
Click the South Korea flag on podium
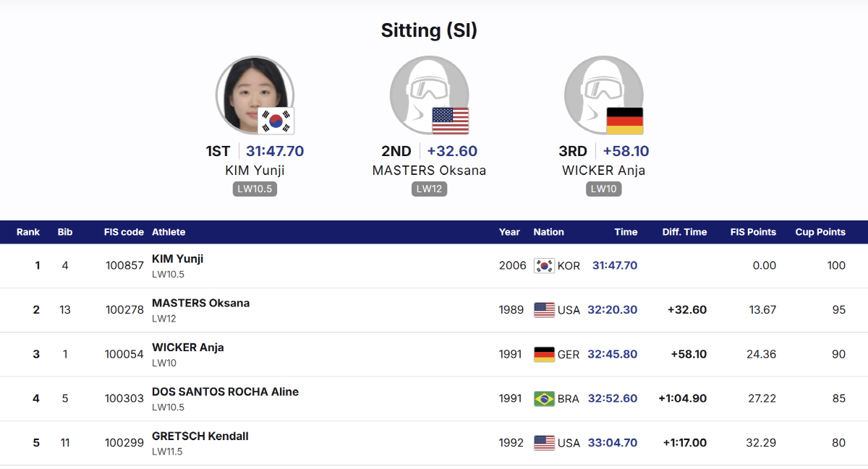[276, 121]
